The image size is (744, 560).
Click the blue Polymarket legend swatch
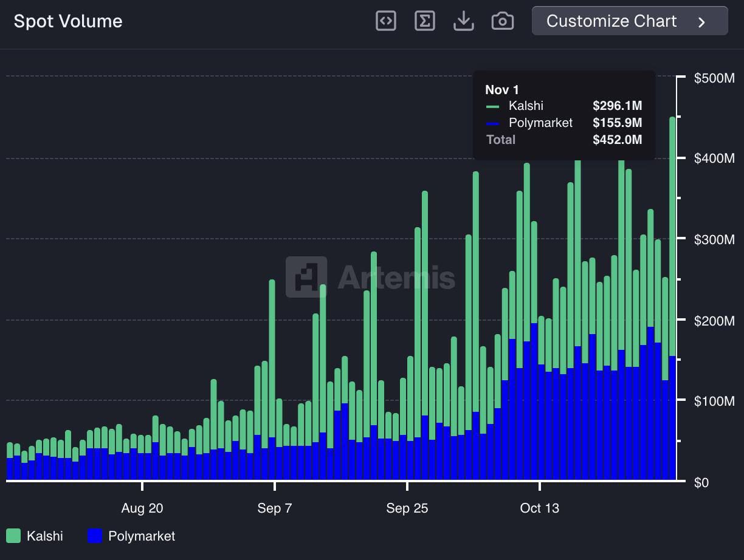point(95,536)
